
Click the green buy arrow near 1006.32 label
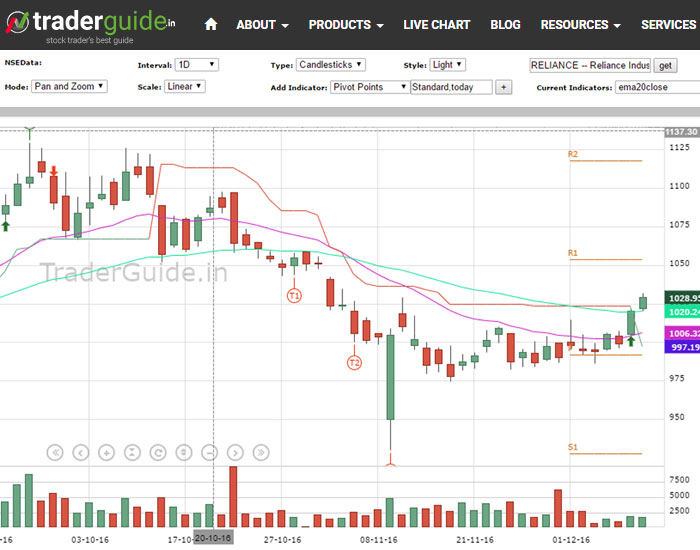click(631, 342)
